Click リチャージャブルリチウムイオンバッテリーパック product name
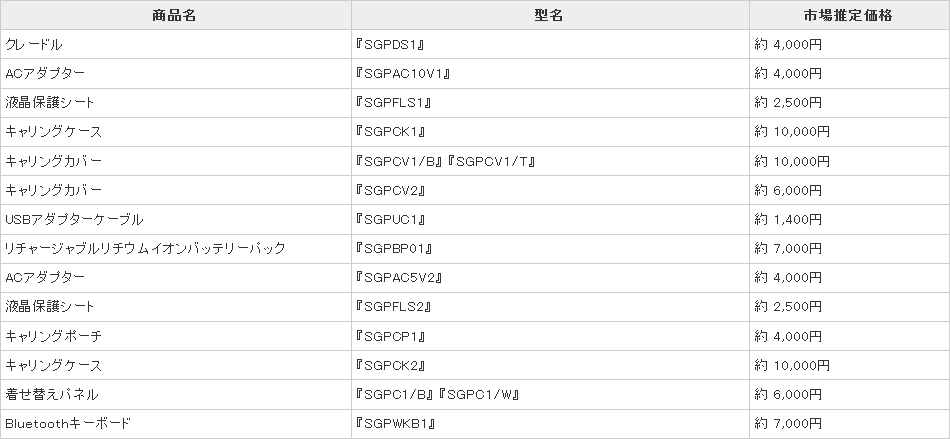 pos(145,248)
